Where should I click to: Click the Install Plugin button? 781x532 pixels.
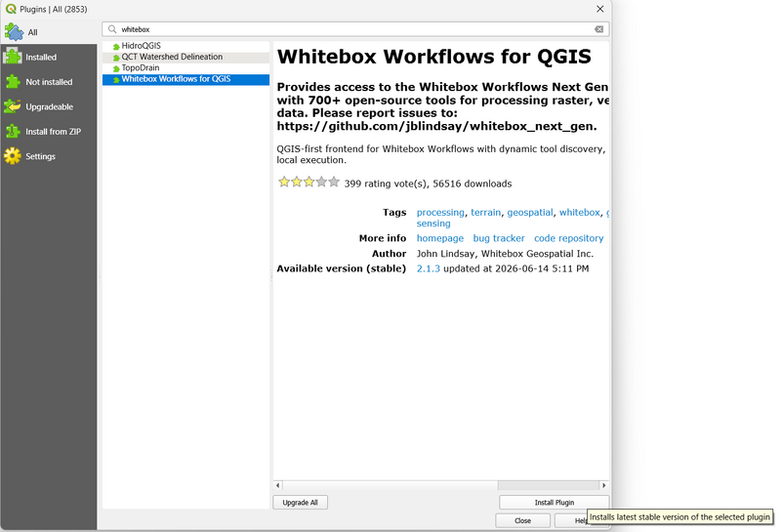pyautogui.click(x=554, y=503)
